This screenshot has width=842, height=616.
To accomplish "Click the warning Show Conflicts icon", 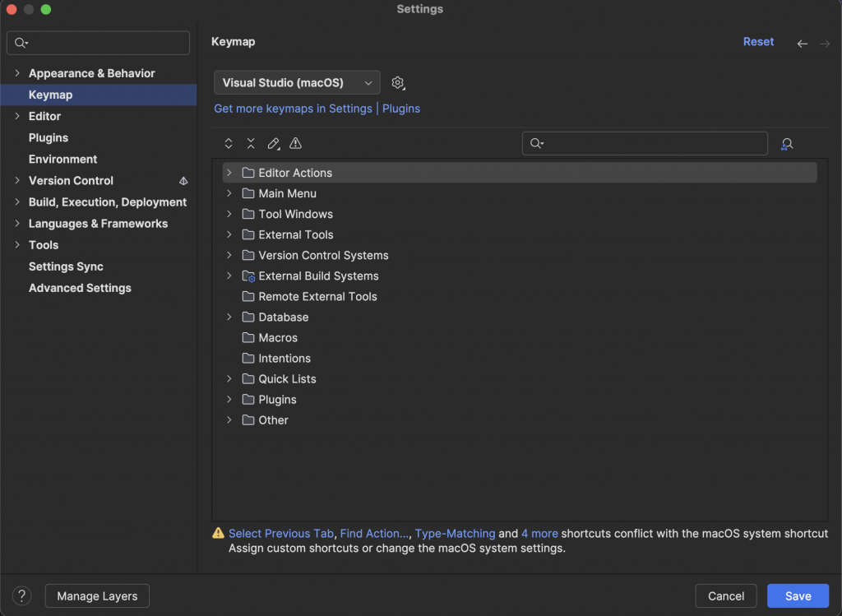I will (x=295, y=144).
